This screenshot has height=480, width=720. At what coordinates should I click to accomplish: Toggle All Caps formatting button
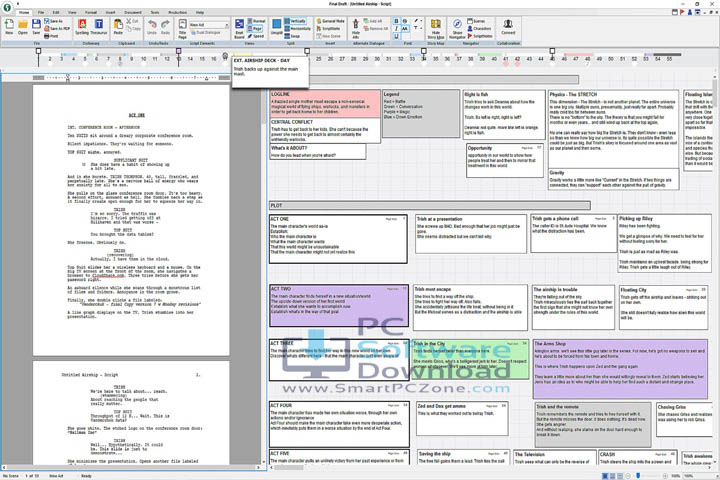[x=405, y=28]
